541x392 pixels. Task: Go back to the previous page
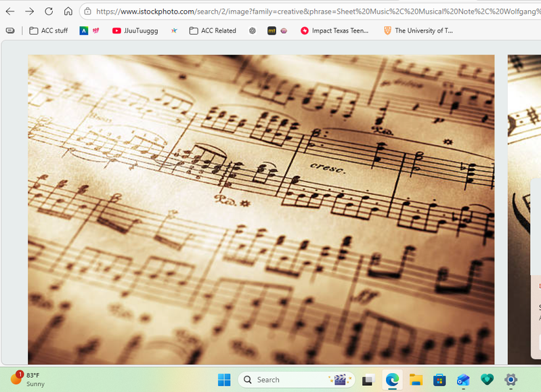pyautogui.click(x=10, y=12)
